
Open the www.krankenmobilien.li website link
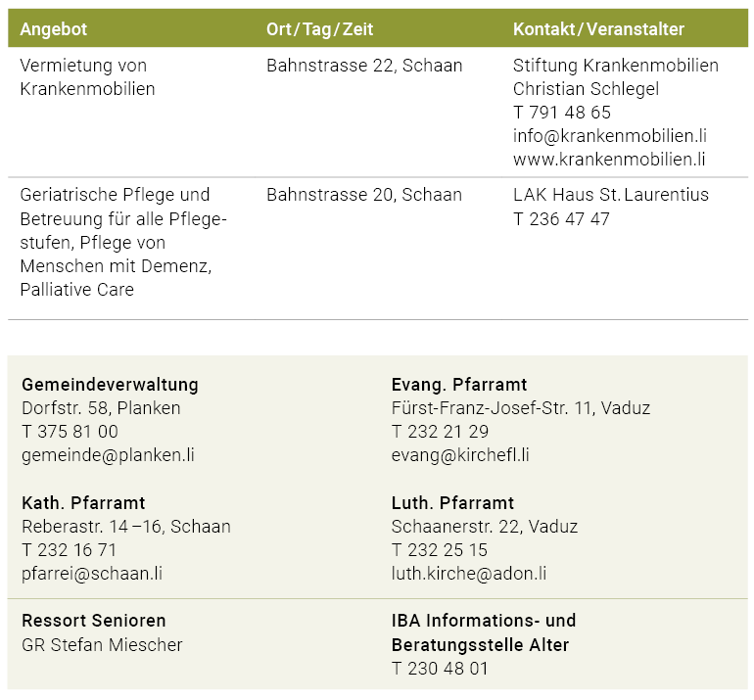pos(609,160)
